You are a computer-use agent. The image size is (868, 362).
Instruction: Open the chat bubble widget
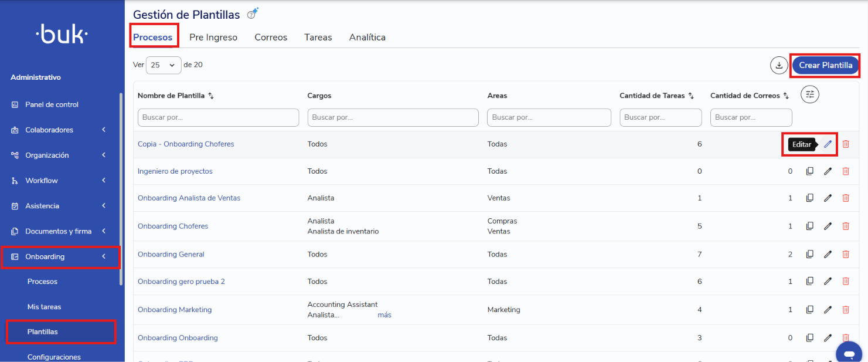849,354
